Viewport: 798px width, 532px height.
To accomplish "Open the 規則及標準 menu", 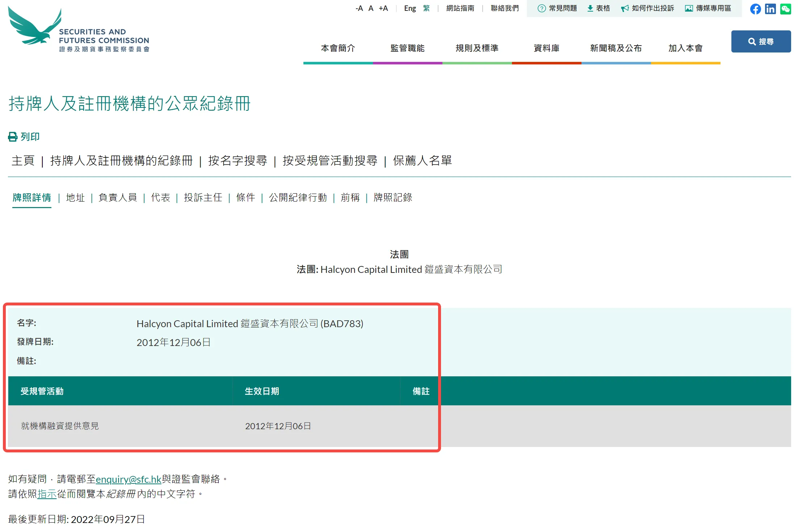I will point(477,48).
